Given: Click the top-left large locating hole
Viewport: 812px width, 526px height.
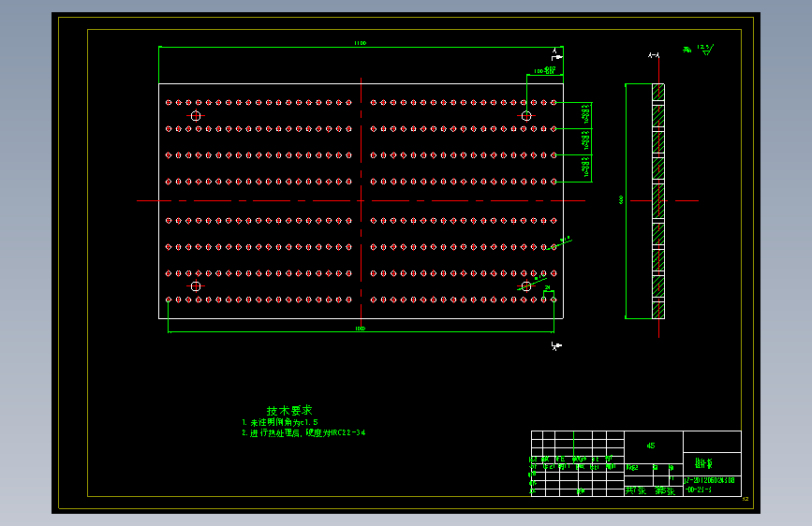Looking at the screenshot, I should 196,116.
